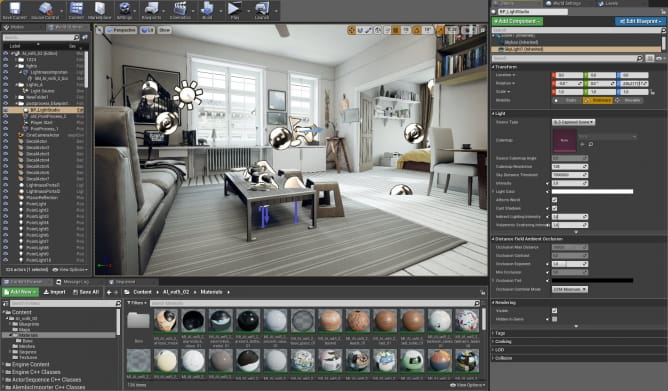Toggle the Cast Shadows checkbox
Image resolution: width=668 pixels, height=391 pixels.
pyautogui.click(x=554, y=208)
